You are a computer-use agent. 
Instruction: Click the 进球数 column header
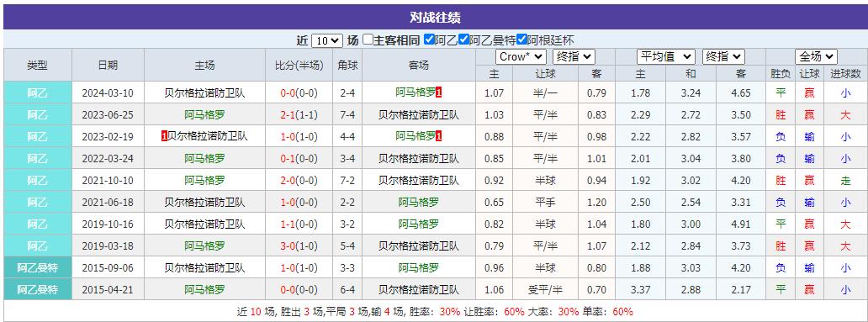[x=845, y=74]
